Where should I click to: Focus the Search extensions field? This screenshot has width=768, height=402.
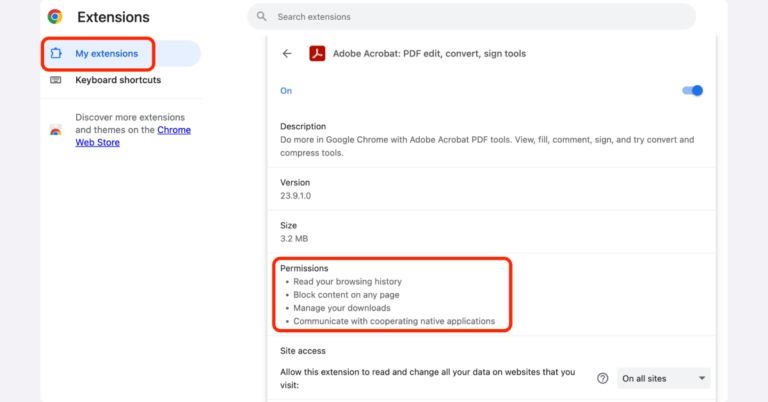pyautogui.click(x=470, y=17)
